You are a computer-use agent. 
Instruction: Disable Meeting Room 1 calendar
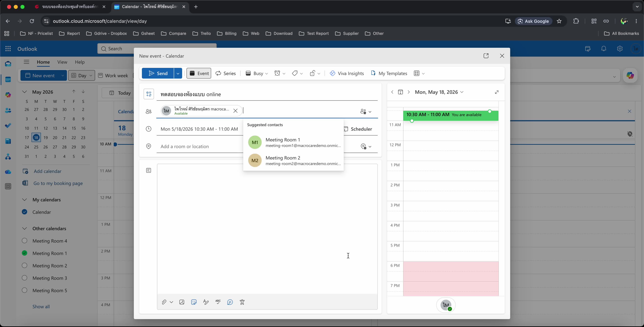click(x=24, y=253)
